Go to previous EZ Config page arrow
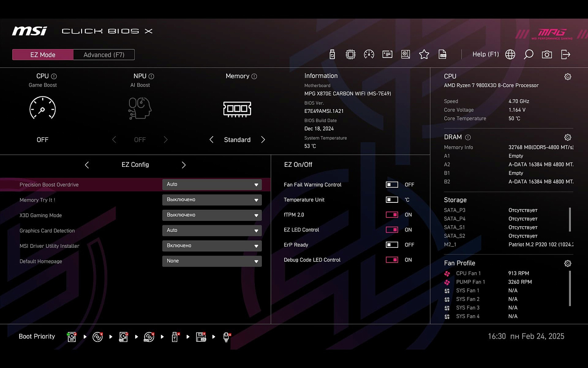This screenshot has height=368, width=588. [x=87, y=165]
